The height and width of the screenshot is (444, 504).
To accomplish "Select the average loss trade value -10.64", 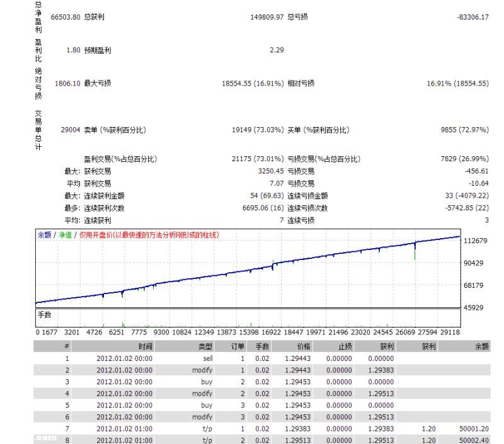I will (x=479, y=183).
